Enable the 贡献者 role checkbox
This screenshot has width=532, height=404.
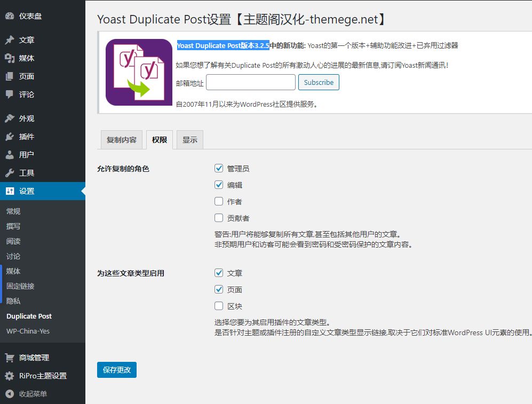[219, 218]
